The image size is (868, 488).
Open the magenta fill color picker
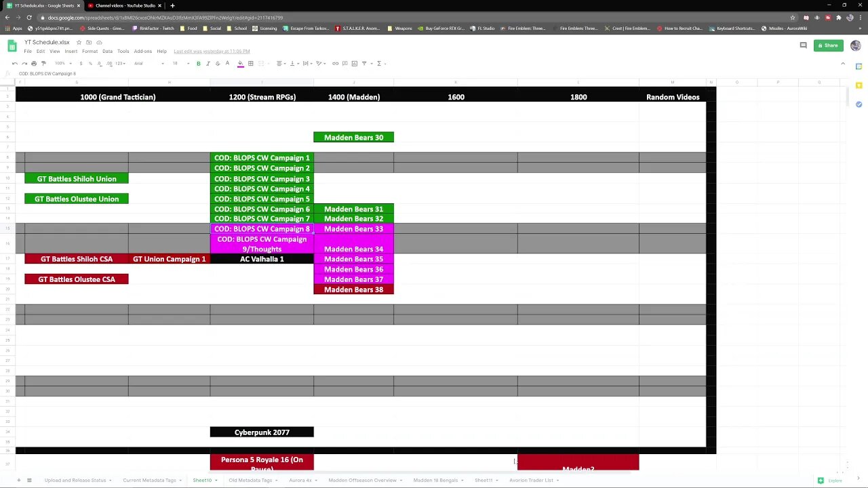point(240,64)
